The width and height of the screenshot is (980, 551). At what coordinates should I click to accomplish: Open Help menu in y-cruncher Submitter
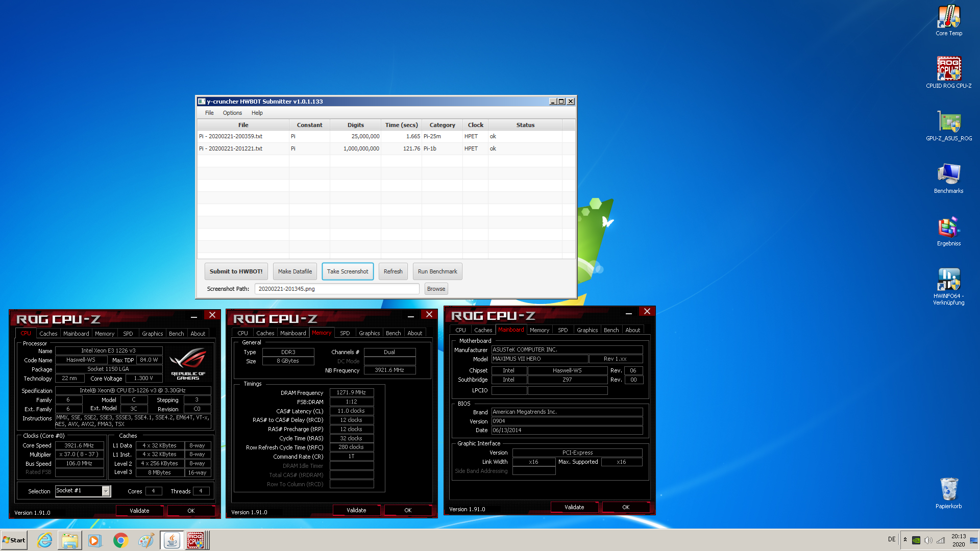[x=257, y=113]
